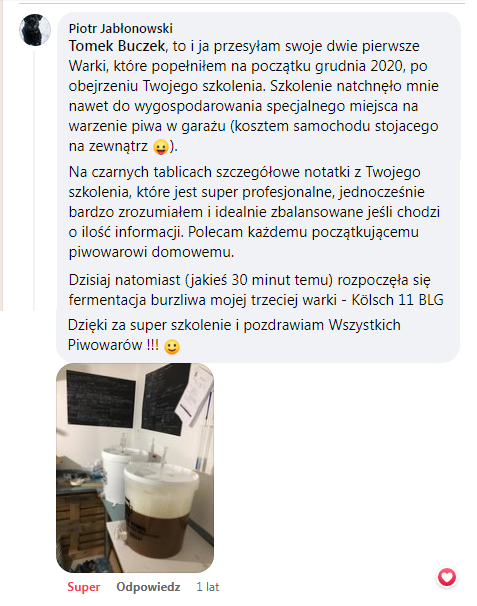This screenshot has height=606, width=477.
Task: Click the paper sheet pinned on the wall
Action: coord(195,391)
